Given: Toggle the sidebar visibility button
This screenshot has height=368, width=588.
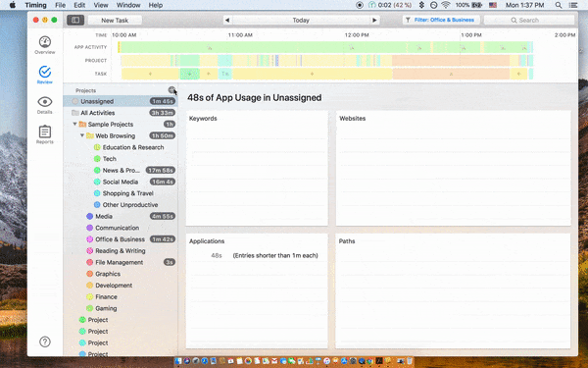Looking at the screenshot, I should coord(75,20).
